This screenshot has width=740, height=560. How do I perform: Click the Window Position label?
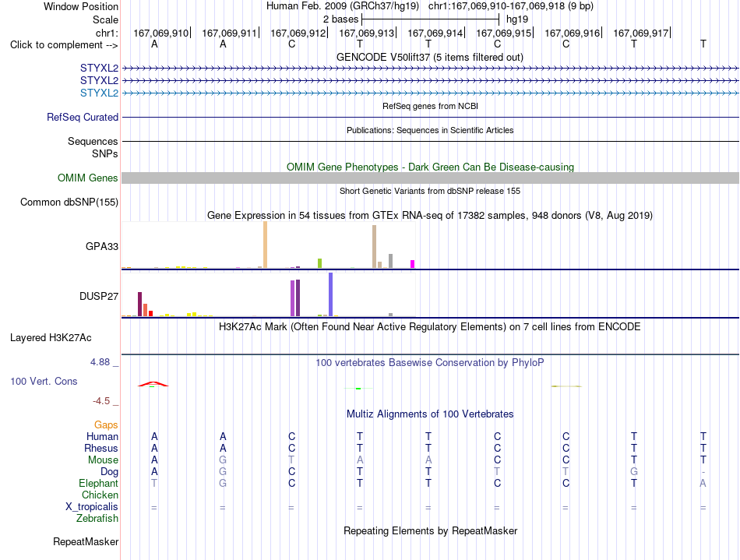click(x=81, y=6)
